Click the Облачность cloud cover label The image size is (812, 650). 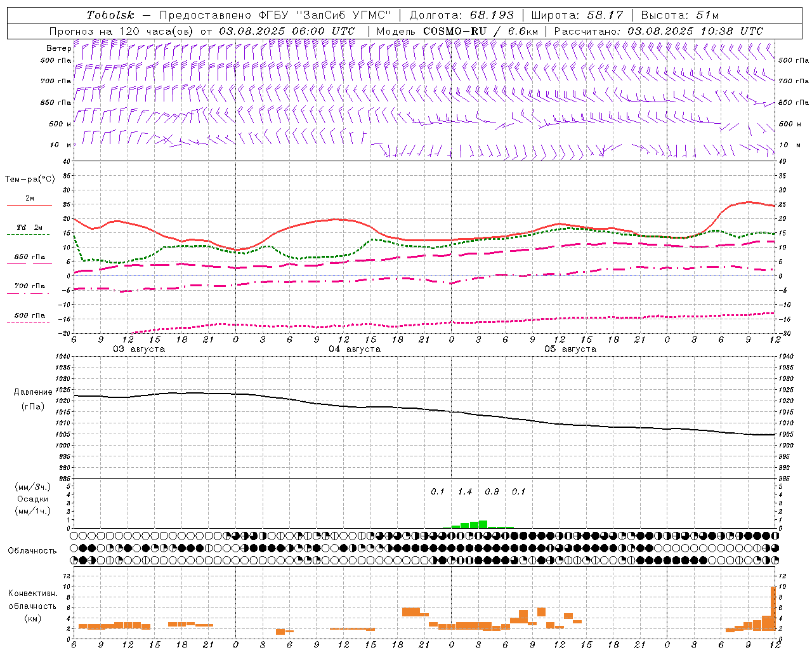tap(32, 551)
